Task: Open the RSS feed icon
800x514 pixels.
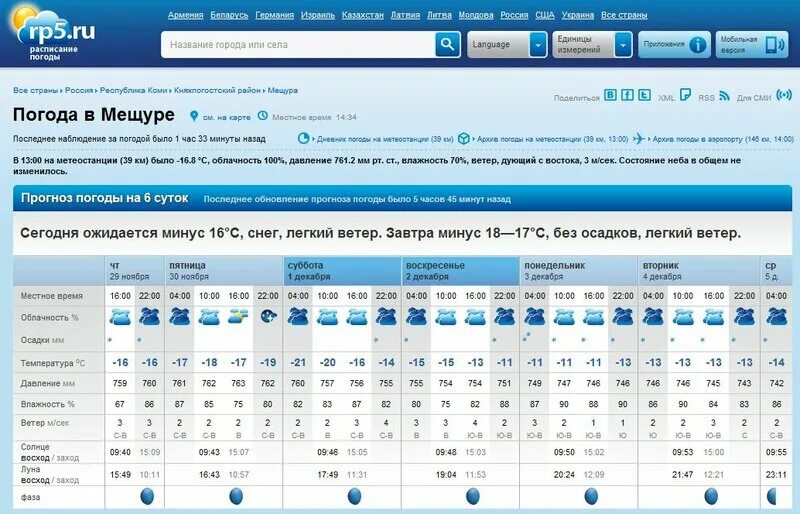Action: click(724, 95)
